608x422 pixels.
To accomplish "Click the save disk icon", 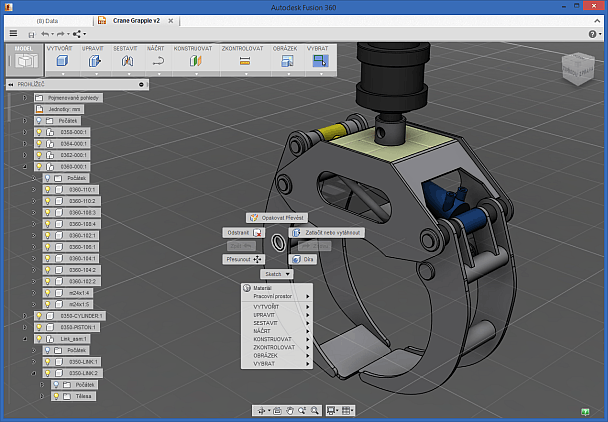I will 31,35.
